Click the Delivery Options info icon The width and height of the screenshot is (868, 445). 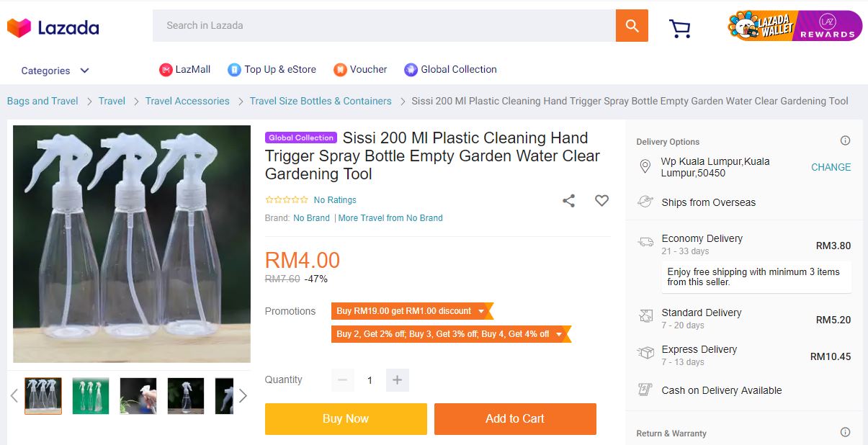845,141
